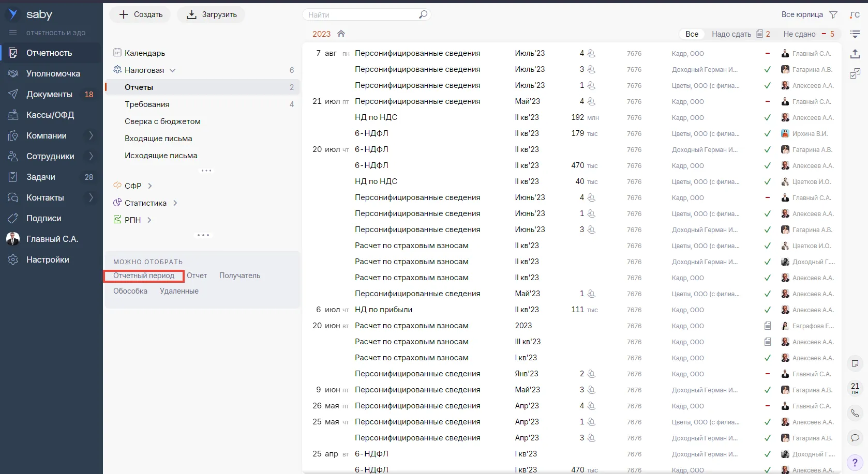The width and height of the screenshot is (868, 474).
Task: Click the hamburger menu icon under saby logo
Action: pos(13,33)
